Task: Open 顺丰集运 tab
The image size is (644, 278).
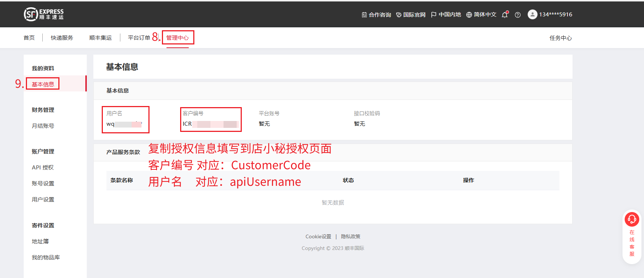Action: tap(100, 38)
